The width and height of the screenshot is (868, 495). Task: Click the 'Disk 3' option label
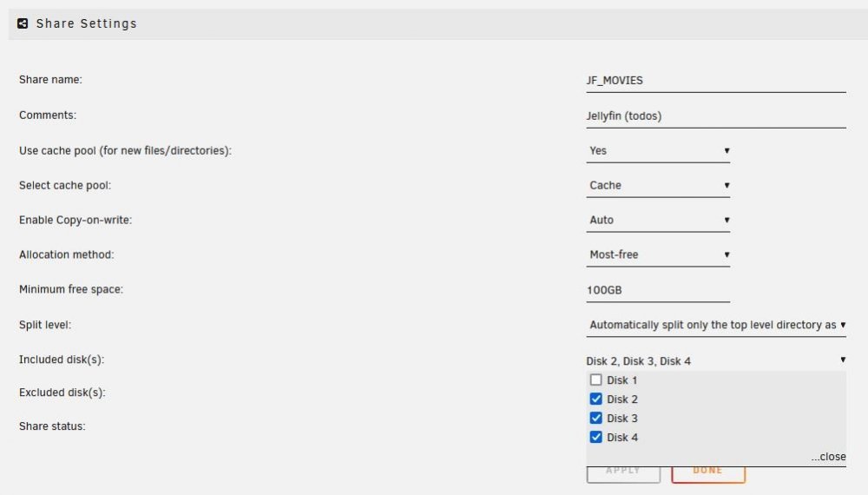point(622,419)
